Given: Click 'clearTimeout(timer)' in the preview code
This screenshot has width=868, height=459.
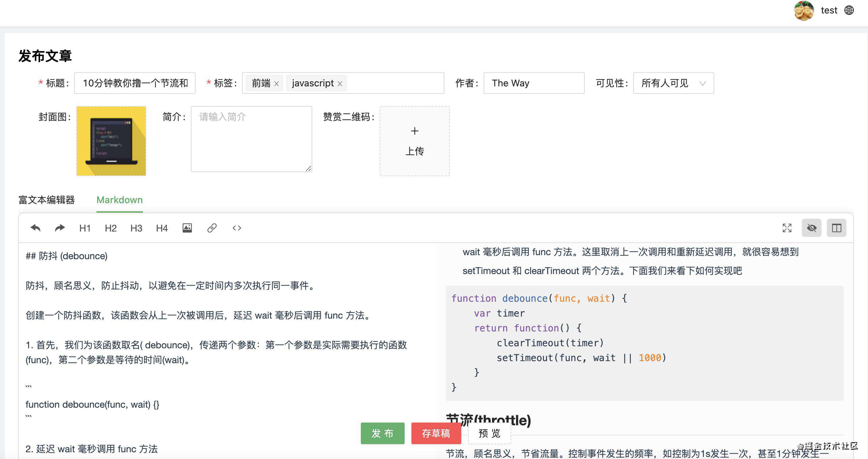Looking at the screenshot, I should (x=550, y=343).
